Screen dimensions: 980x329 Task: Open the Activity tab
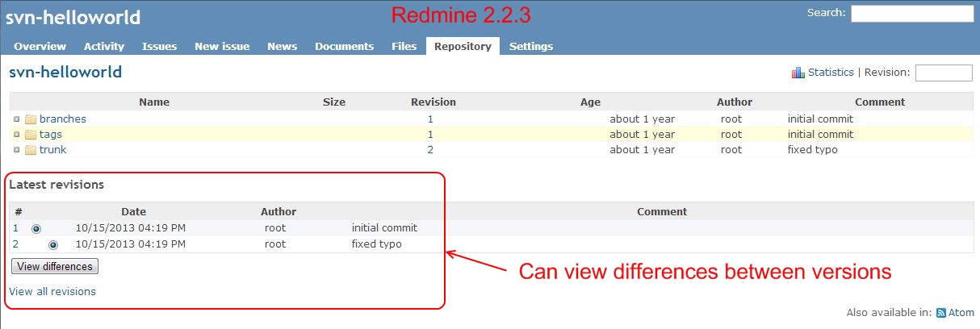104,46
